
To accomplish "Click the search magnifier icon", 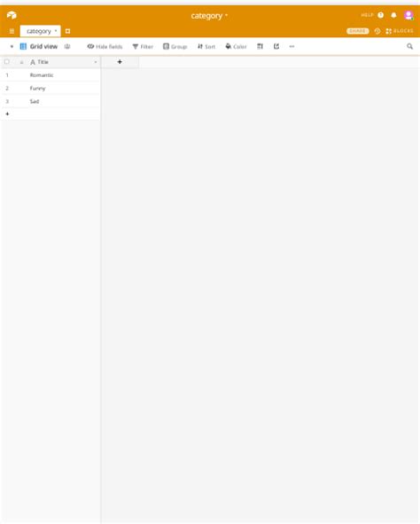I will click(x=409, y=46).
